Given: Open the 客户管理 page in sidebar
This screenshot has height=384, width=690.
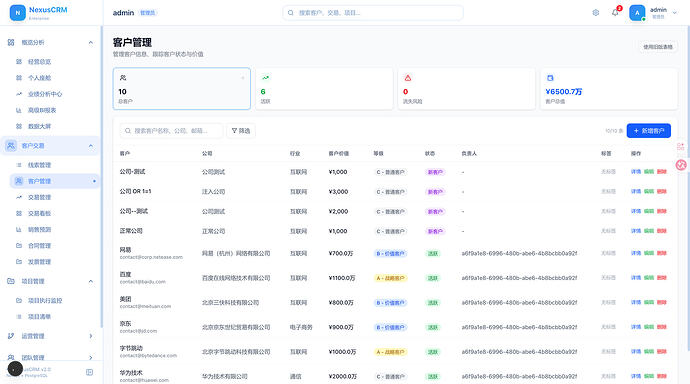Looking at the screenshot, I should (55, 181).
